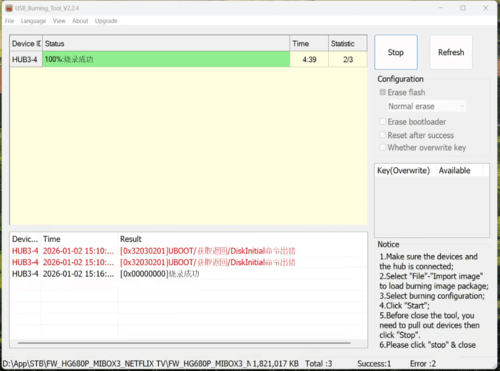Click the 2/3 statistic cell
This screenshot has height=371, width=500.
(x=348, y=59)
